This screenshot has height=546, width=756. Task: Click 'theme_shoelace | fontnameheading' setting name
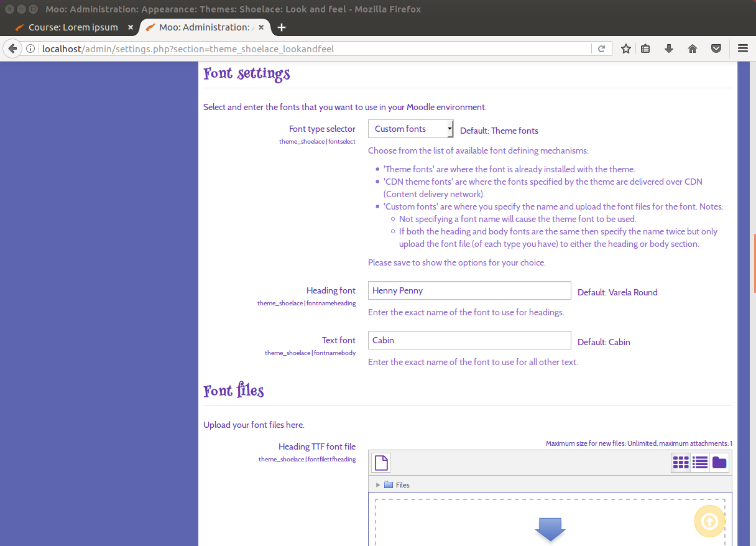[x=307, y=303]
